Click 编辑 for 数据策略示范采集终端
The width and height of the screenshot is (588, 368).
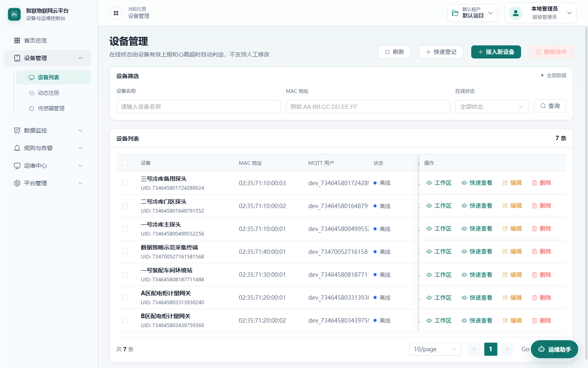click(512, 251)
